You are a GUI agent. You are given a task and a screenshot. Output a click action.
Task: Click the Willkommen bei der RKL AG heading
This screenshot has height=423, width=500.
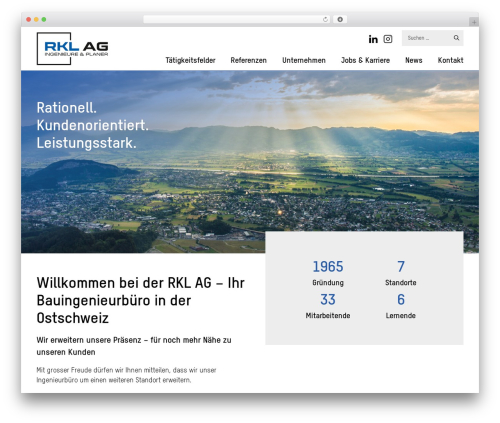tap(141, 300)
